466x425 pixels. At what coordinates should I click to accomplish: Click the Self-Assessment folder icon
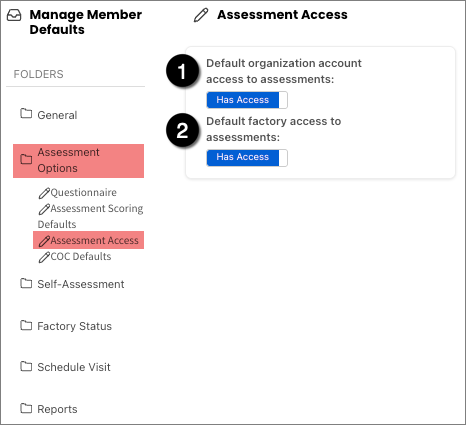[26, 283]
